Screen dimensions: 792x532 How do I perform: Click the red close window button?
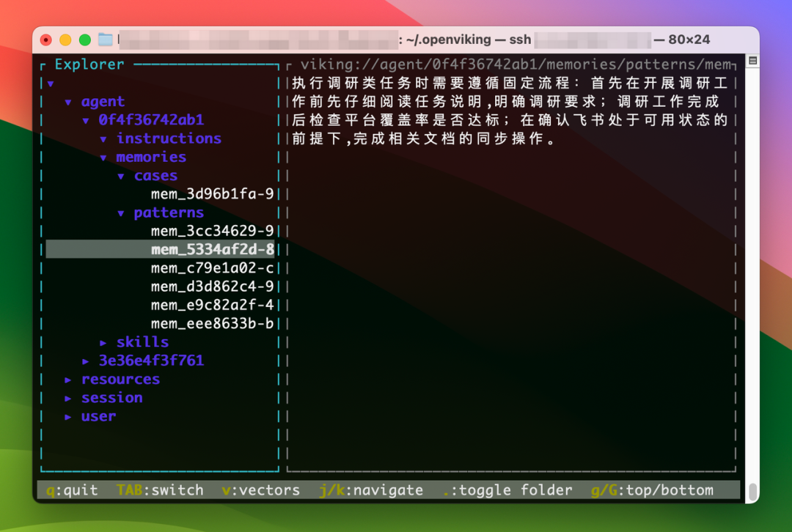45,40
